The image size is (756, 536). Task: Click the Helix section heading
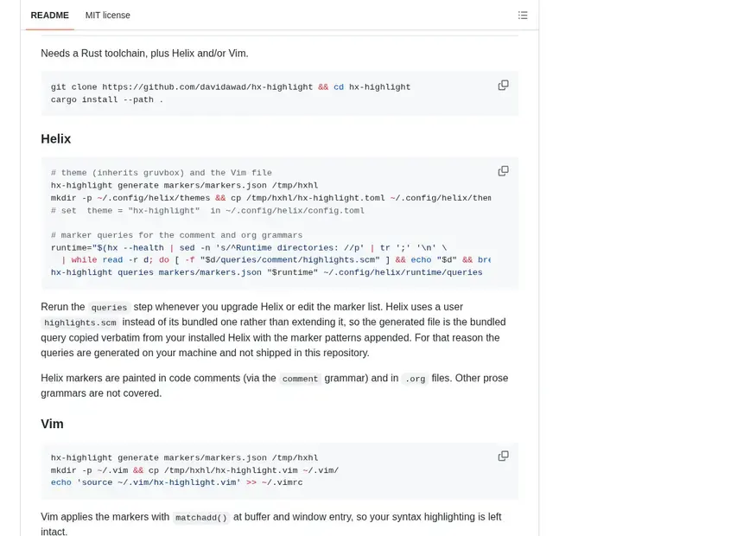[x=56, y=139]
